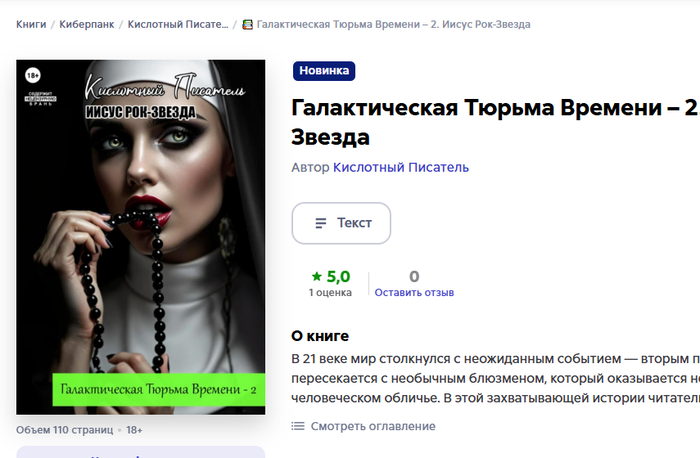Open the Книги breadcrumb link
This screenshot has width=700, height=458.
point(31,24)
